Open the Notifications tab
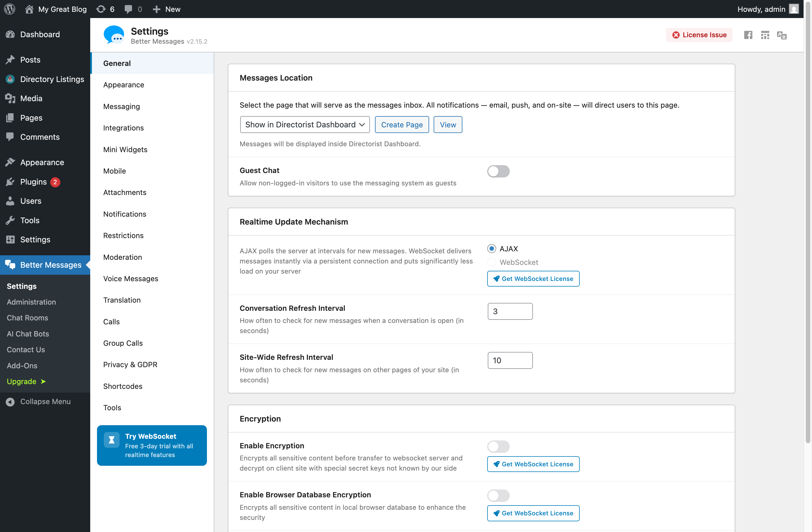 click(152, 214)
